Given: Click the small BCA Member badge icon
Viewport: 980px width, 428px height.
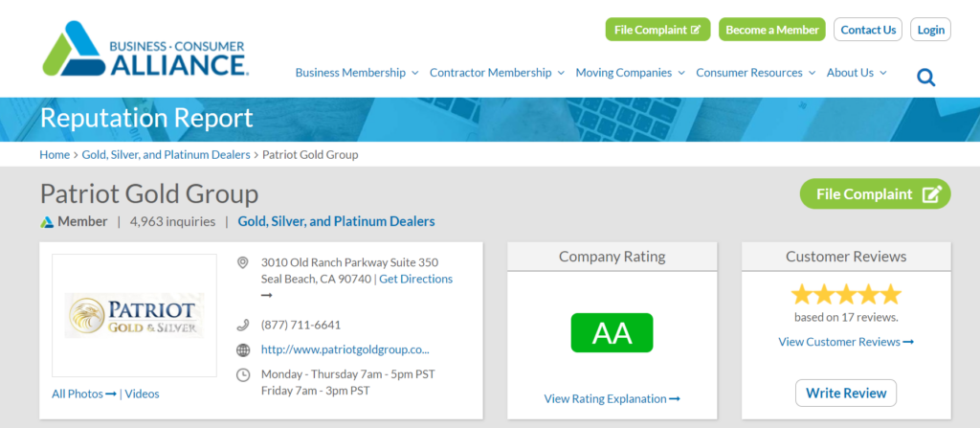Looking at the screenshot, I should tap(47, 222).
